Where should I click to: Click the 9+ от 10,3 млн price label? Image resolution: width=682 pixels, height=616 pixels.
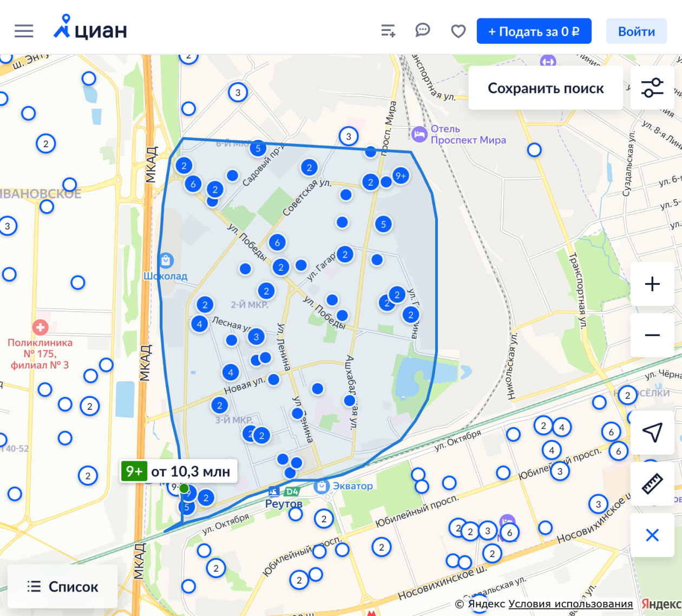click(179, 471)
